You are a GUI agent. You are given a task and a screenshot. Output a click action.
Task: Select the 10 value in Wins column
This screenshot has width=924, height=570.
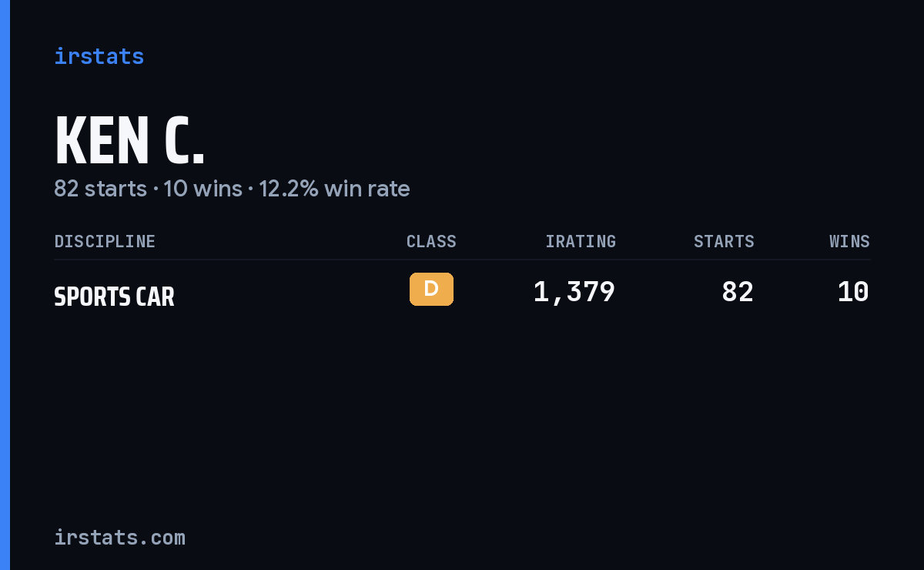[x=853, y=292]
